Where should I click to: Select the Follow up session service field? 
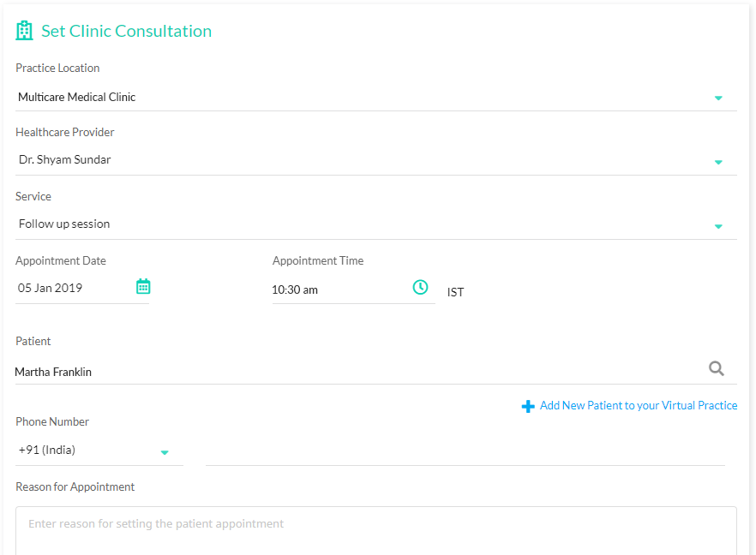[376, 224]
